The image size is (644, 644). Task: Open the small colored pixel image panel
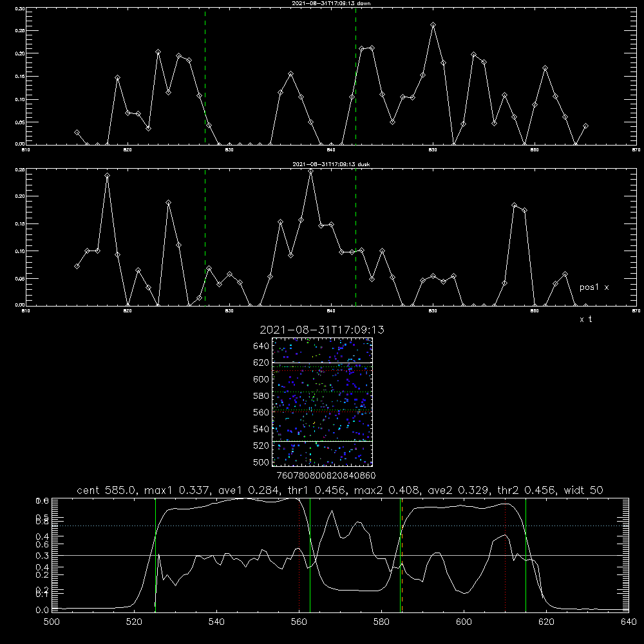pyautogui.click(x=322, y=402)
